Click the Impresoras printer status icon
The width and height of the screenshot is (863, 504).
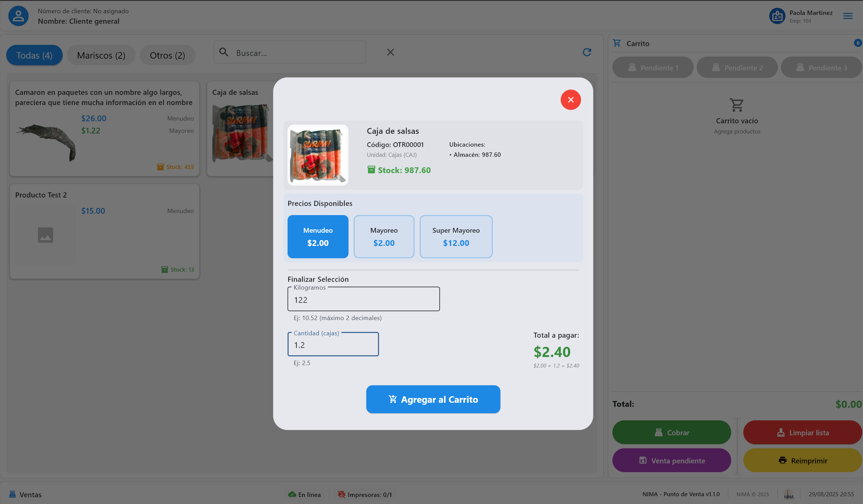[341, 494]
